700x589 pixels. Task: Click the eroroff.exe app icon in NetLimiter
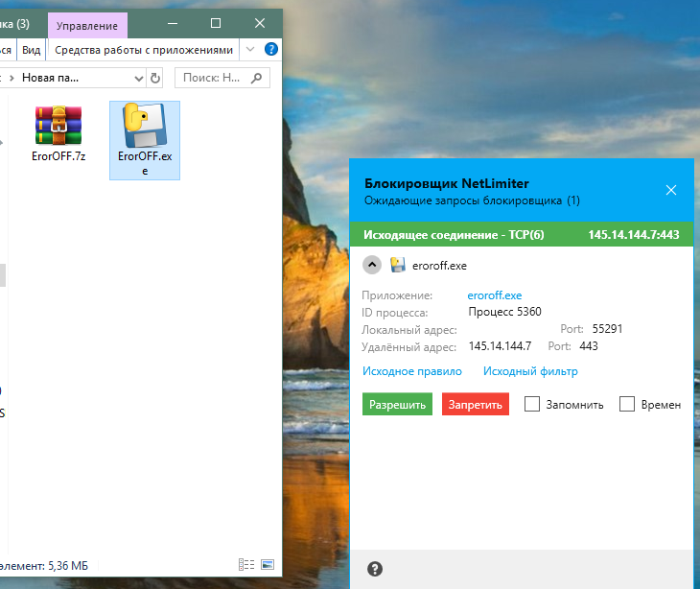pyautogui.click(x=397, y=265)
